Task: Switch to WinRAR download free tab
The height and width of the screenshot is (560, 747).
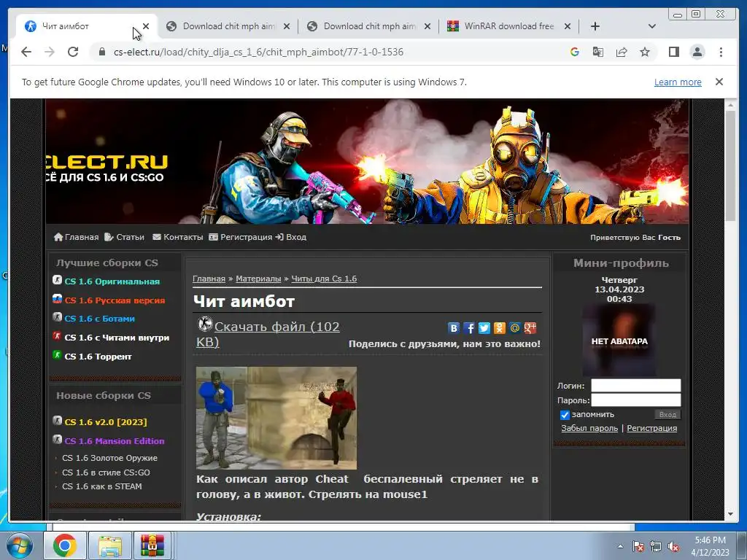Action: [509, 26]
